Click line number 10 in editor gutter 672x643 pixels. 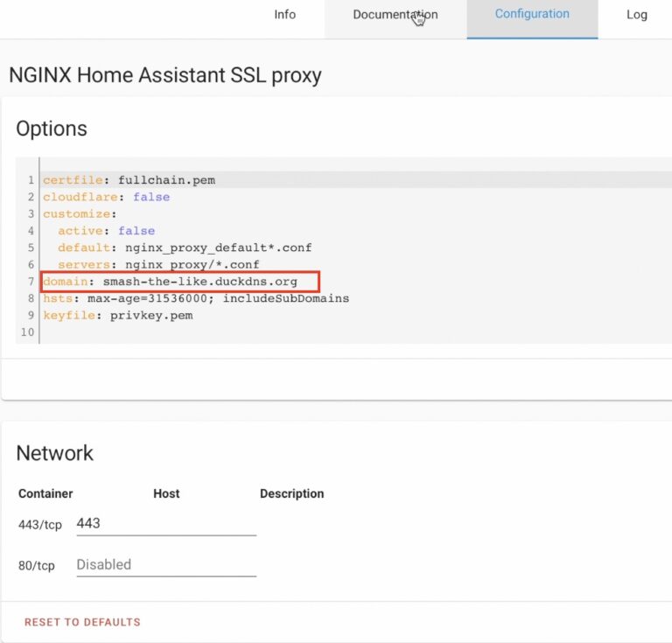click(x=27, y=332)
